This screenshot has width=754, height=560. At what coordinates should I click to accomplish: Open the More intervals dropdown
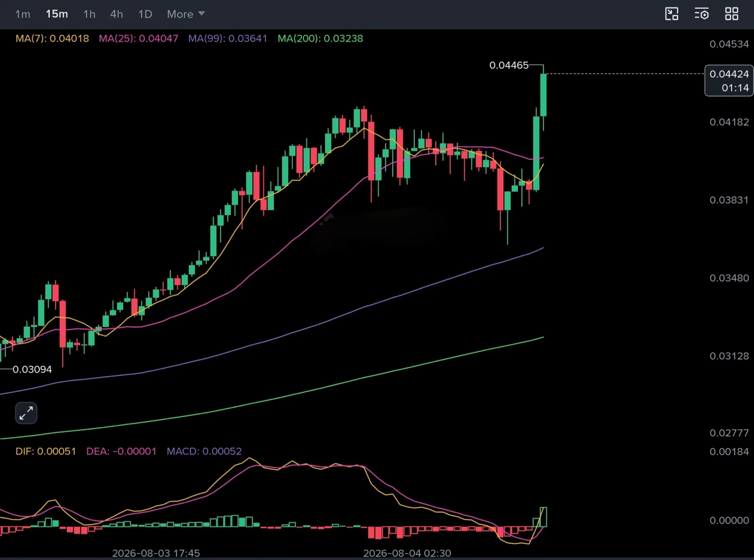point(186,14)
